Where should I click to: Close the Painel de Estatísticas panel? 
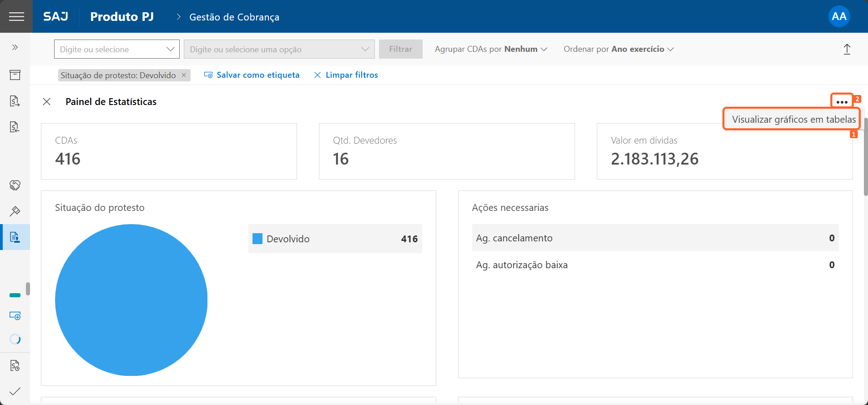tap(46, 102)
